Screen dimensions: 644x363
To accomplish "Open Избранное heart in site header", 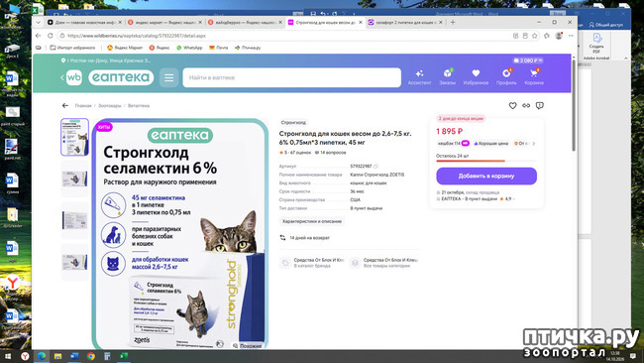I will [x=476, y=77].
